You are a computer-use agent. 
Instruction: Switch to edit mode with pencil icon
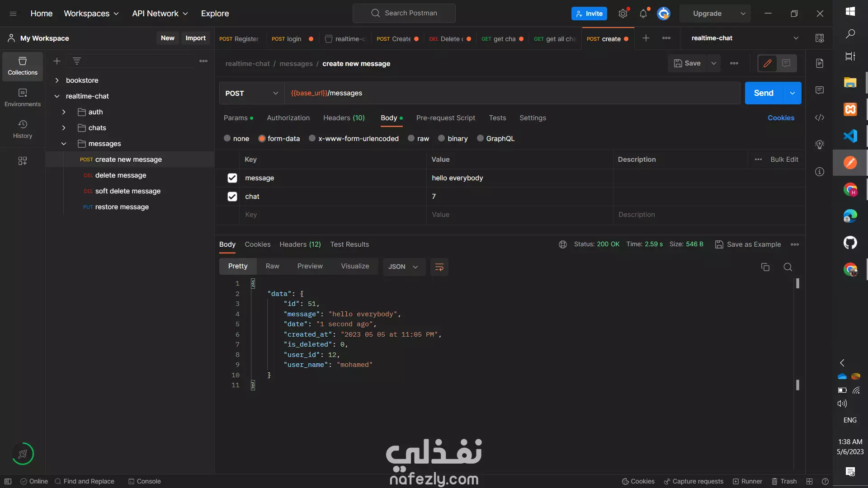[x=768, y=63]
